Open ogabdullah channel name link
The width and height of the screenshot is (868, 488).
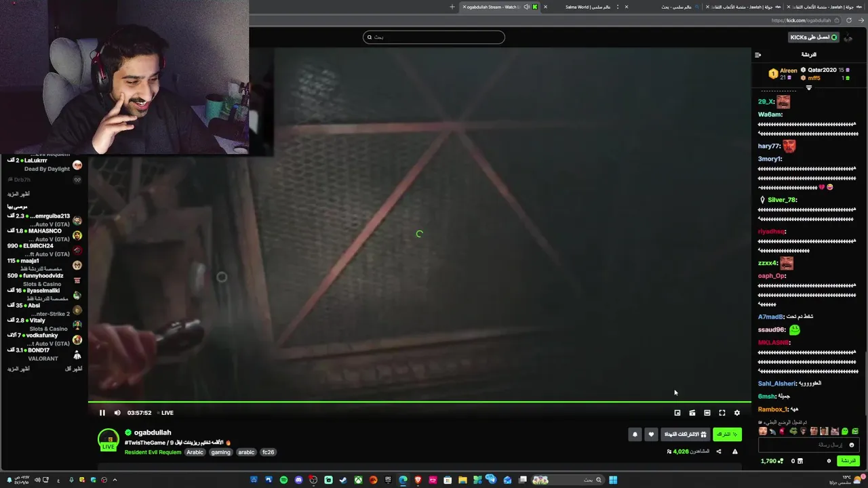pyautogui.click(x=153, y=432)
